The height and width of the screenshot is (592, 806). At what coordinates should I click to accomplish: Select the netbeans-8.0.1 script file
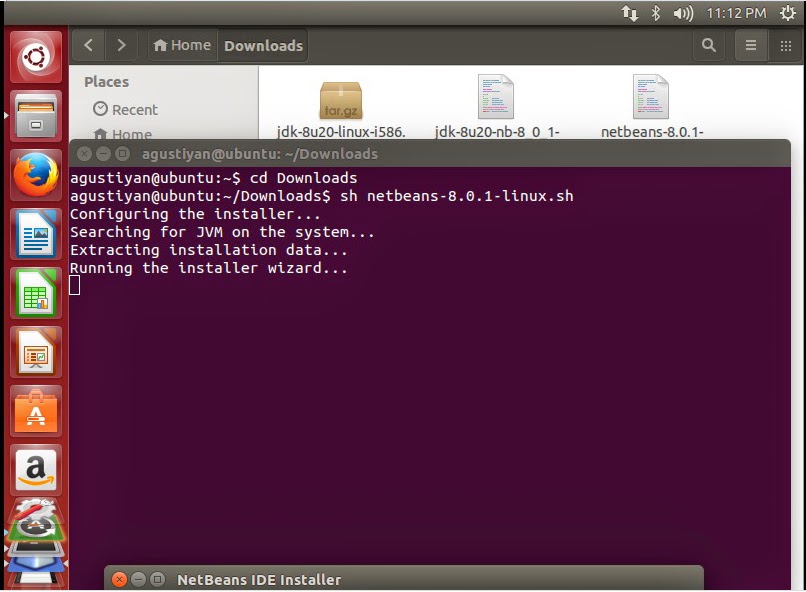click(x=651, y=107)
